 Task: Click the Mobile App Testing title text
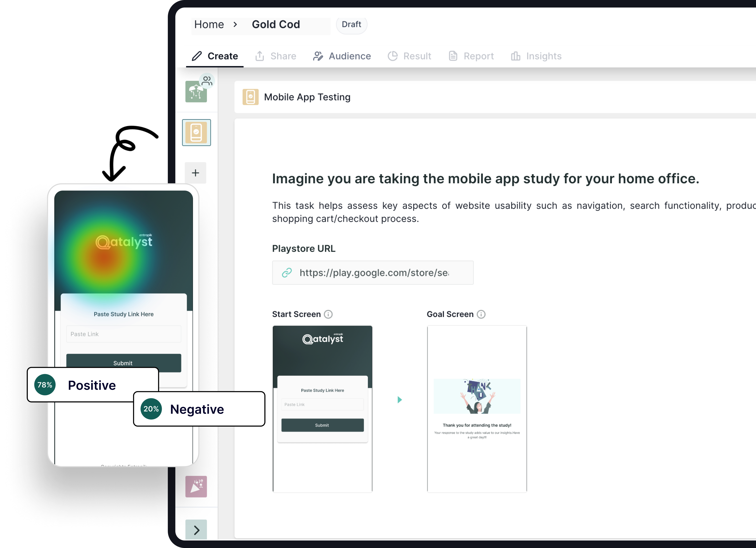(307, 97)
